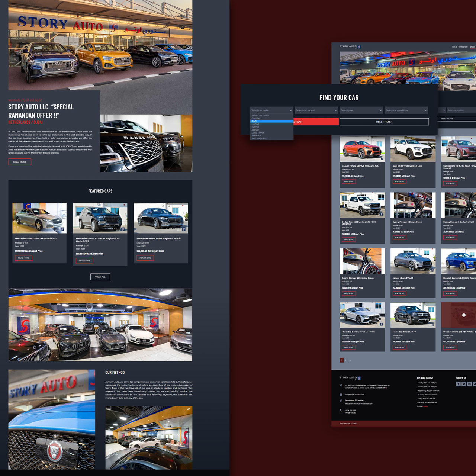Viewport: 476px width, 476px height.
Task: Click the Twitter icon in the footer
Action: tap(464, 384)
